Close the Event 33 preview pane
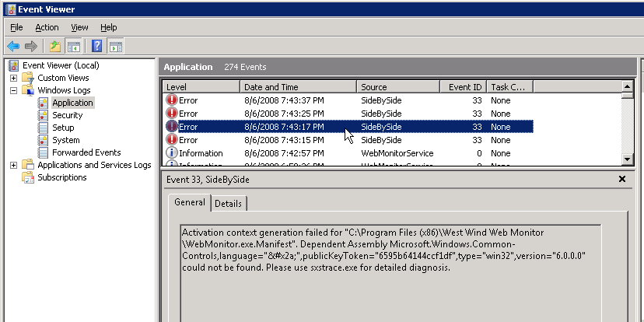Image resolution: width=644 pixels, height=322 pixels. (621, 179)
